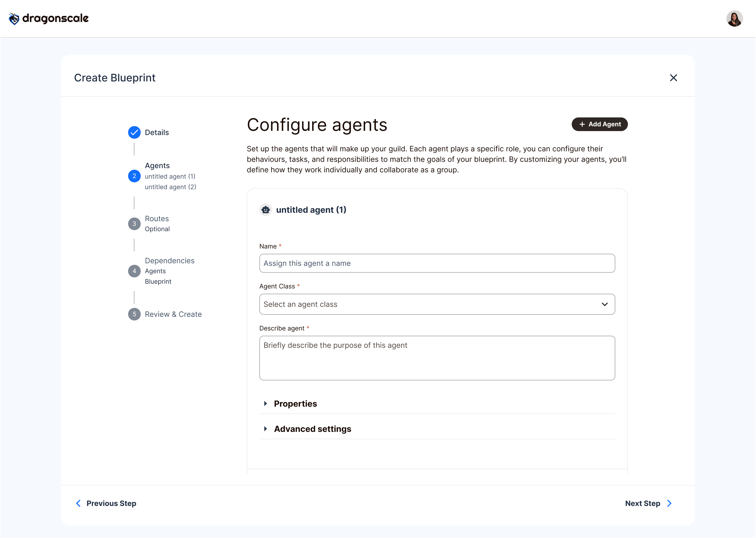Click the step 2 Agents circle

134,176
